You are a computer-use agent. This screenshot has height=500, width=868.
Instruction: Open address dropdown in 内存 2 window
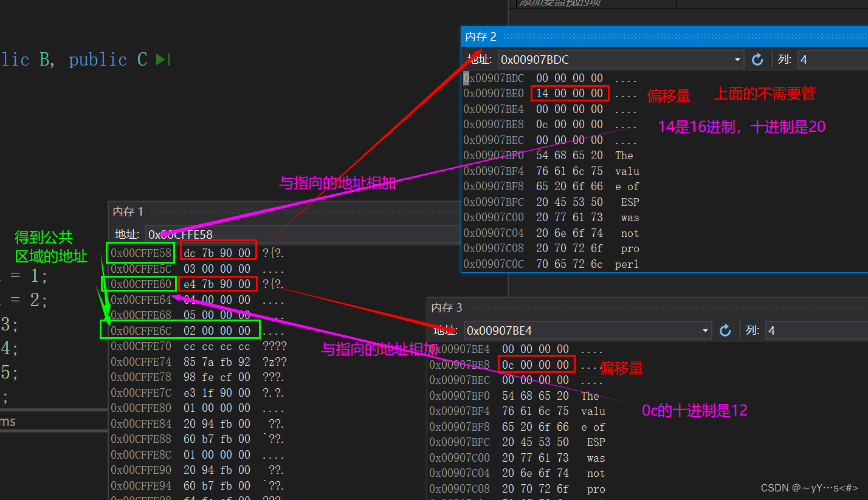(738, 60)
